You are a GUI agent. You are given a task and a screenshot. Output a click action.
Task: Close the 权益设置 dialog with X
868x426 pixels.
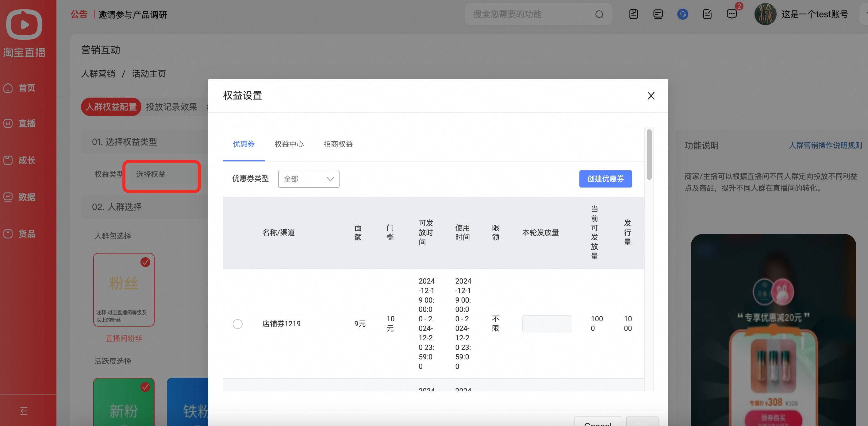(x=651, y=96)
